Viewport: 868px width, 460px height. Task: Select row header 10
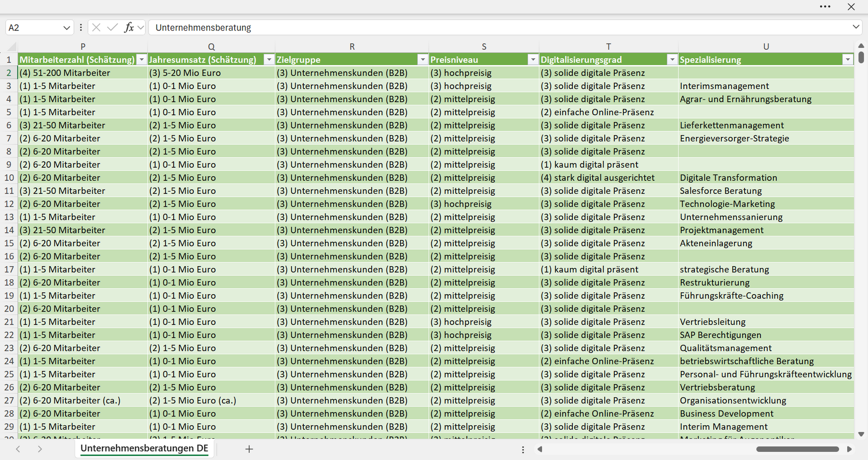click(x=9, y=177)
